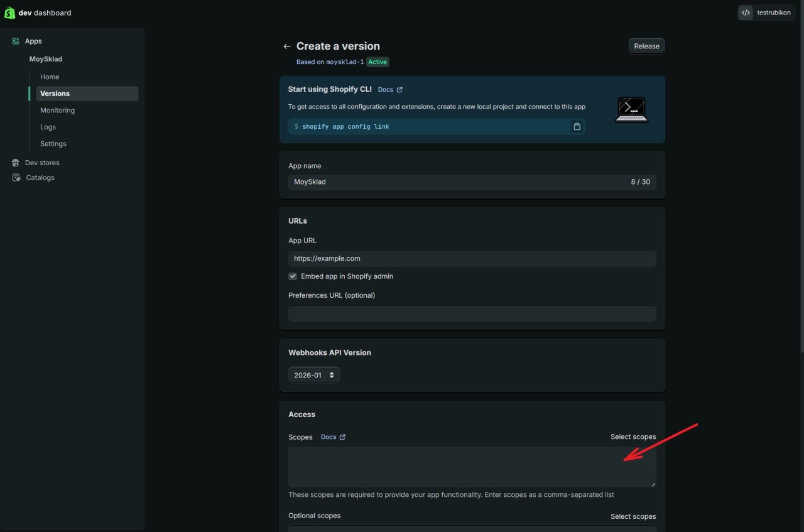The image size is (804, 532).
Task: Click the Shopify logo in header
Action: (x=9, y=13)
